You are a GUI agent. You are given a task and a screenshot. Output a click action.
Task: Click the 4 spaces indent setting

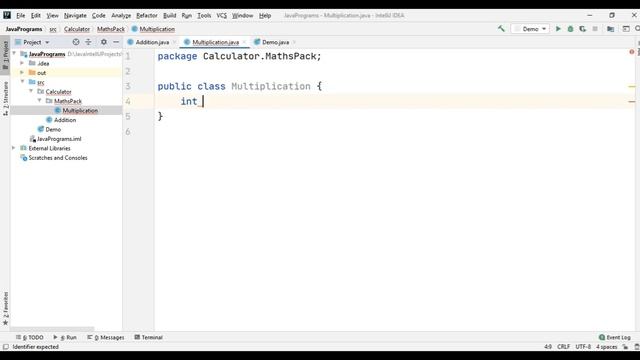click(x=606, y=347)
